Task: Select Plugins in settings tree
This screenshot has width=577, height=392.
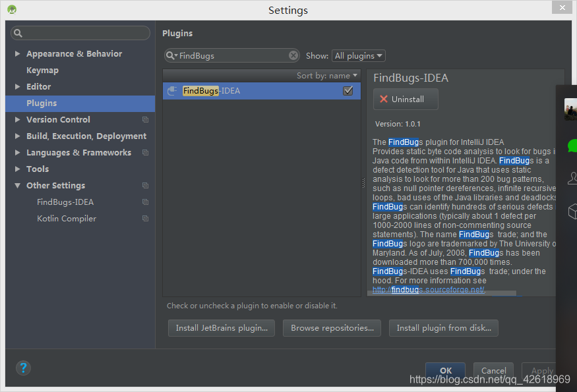Action: [x=80, y=103]
